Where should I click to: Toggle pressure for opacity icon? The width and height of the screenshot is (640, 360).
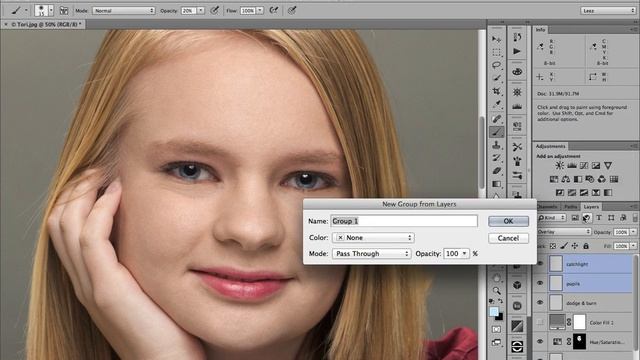point(215,11)
